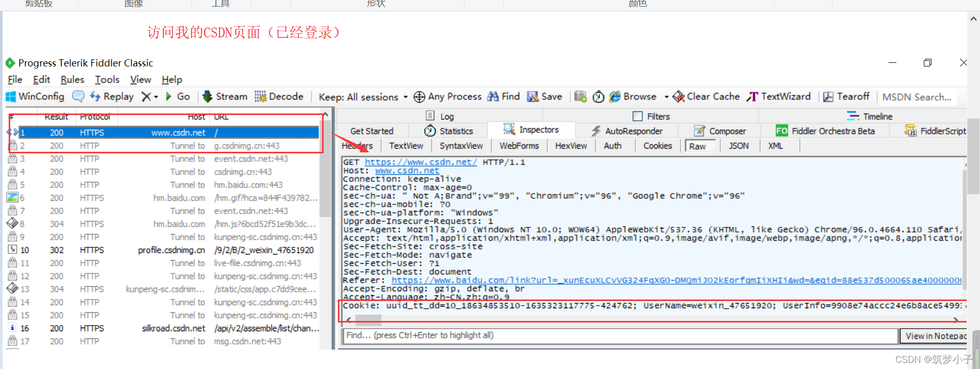Toggle the Filters tab checkbox

[638, 116]
